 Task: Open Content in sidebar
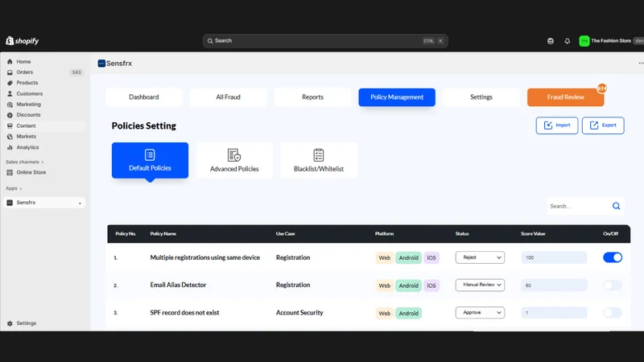click(26, 125)
